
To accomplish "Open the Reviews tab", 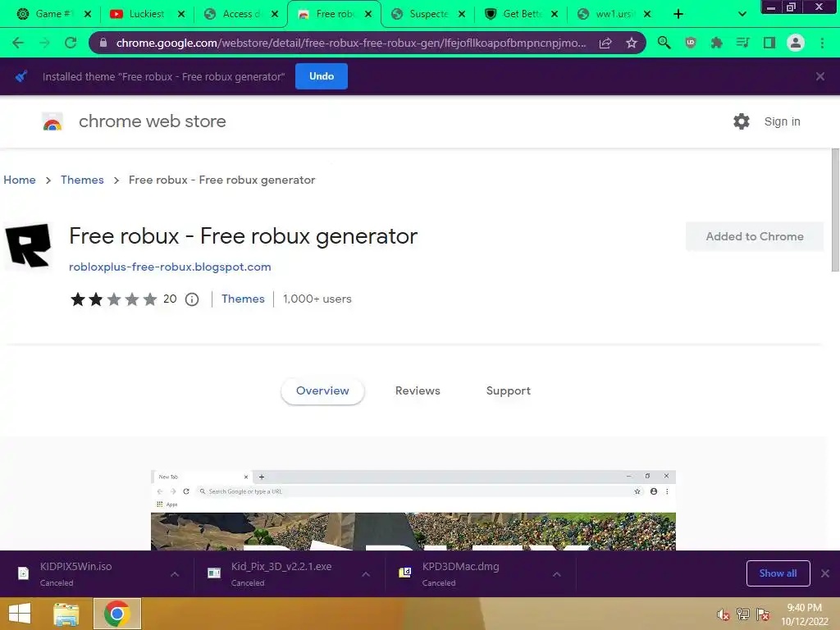I will [x=418, y=391].
